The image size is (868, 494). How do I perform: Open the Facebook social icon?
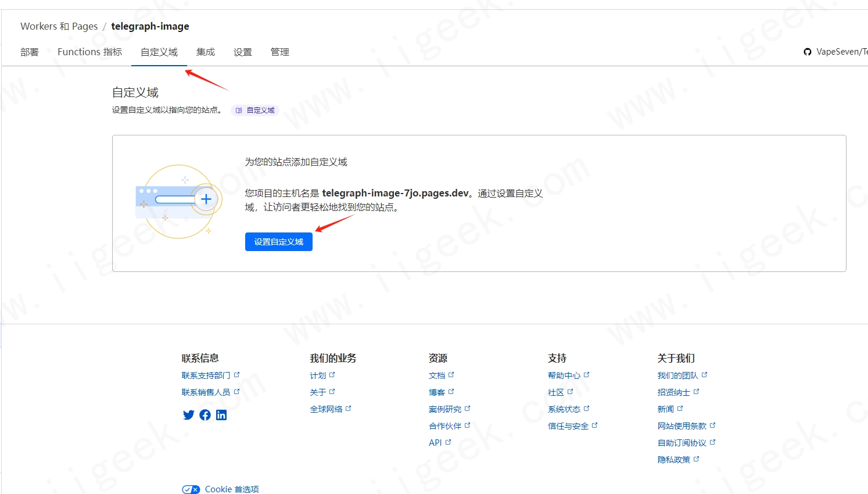pyautogui.click(x=205, y=415)
